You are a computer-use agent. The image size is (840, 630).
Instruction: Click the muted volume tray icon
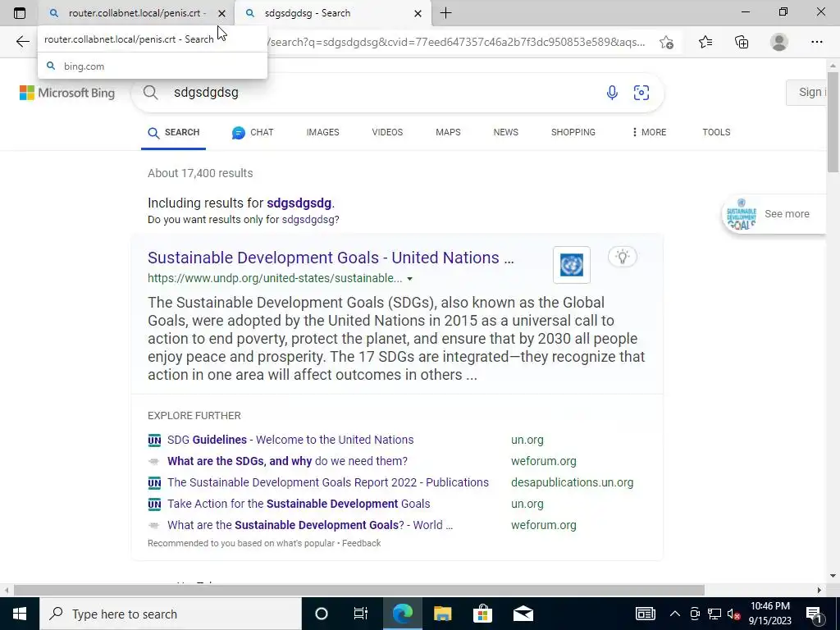click(734, 614)
